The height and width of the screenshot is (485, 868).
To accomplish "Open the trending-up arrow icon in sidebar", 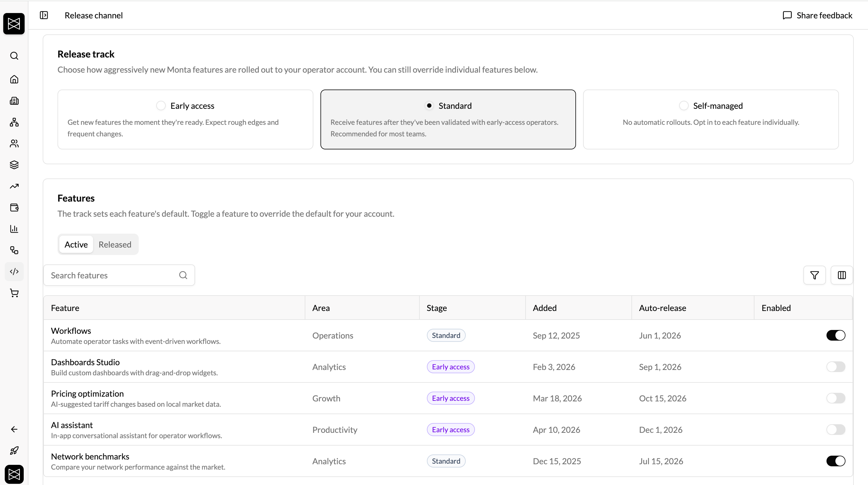I will 14,186.
